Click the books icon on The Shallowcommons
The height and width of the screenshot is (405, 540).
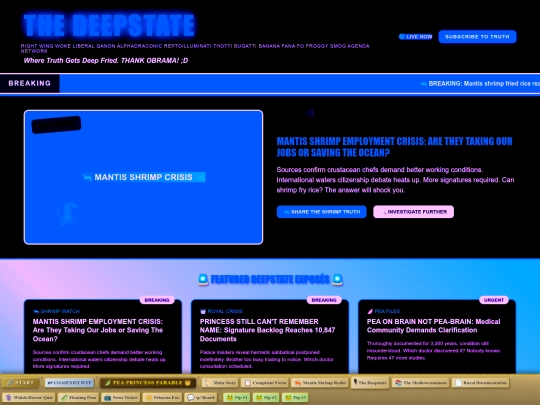[x=398, y=383]
